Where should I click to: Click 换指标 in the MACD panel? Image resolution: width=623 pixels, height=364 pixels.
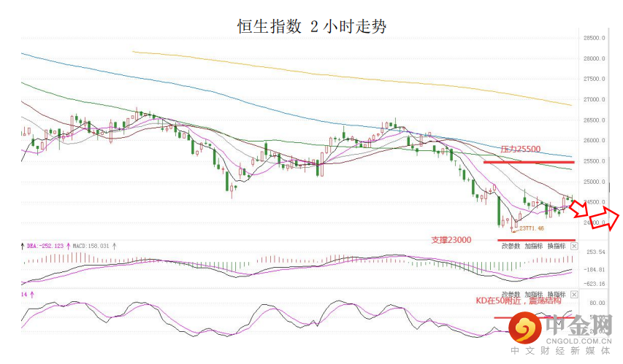point(557,247)
